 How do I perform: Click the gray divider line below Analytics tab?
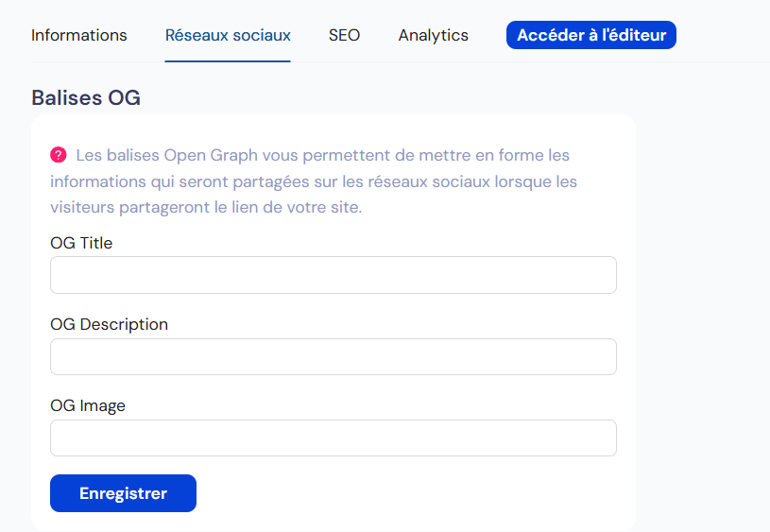(x=434, y=62)
